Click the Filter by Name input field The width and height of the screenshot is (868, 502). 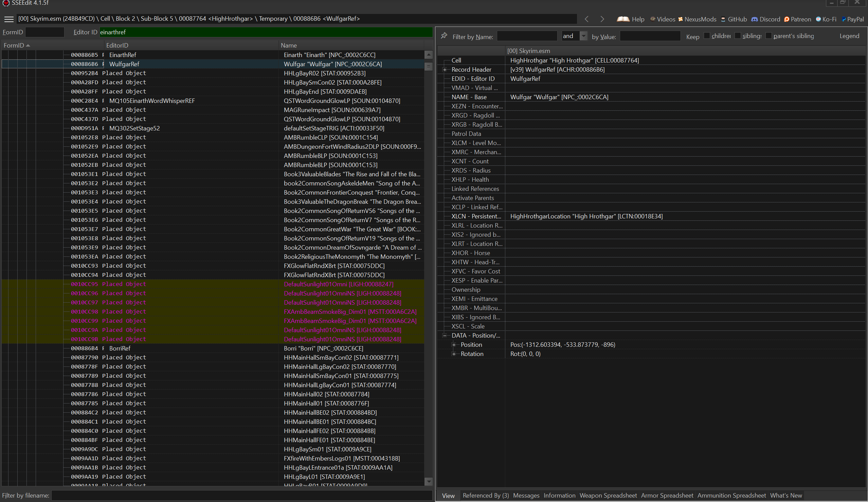[x=527, y=36]
